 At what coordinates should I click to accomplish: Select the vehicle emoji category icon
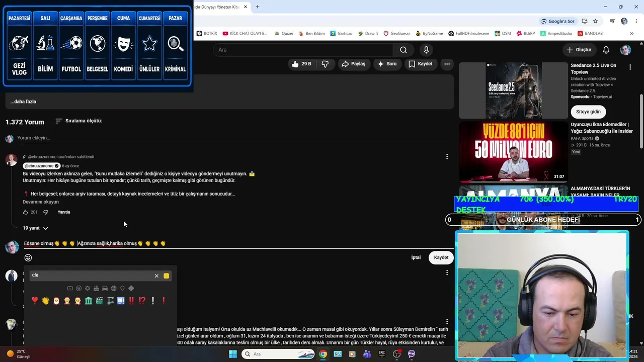pos(105,288)
